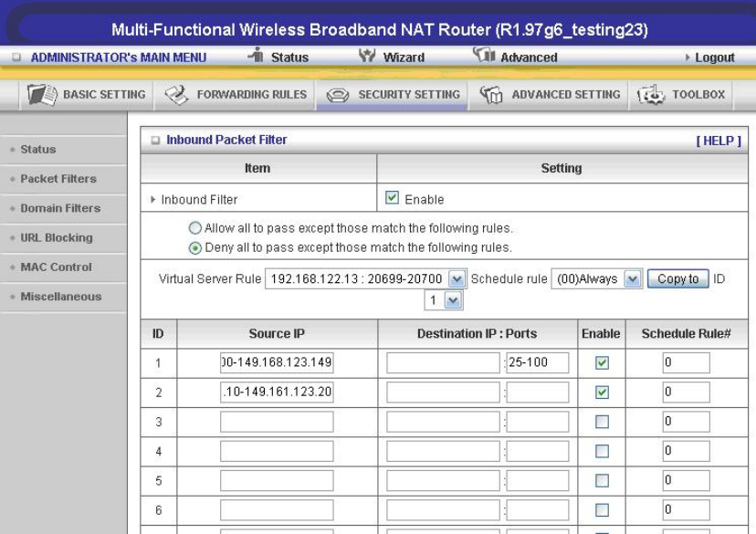Select 'Deny all to pass' radio option
This screenshot has width=756, height=534.
tap(194, 247)
